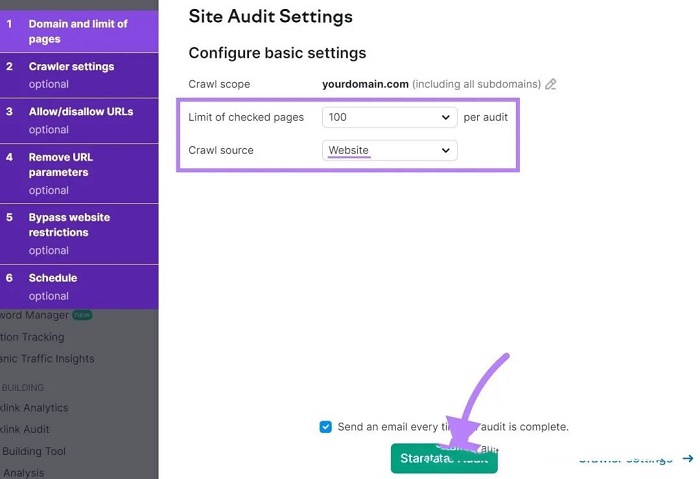Click the Configure basic settings heading
Viewport: 700px width, 479px height.
pos(277,53)
